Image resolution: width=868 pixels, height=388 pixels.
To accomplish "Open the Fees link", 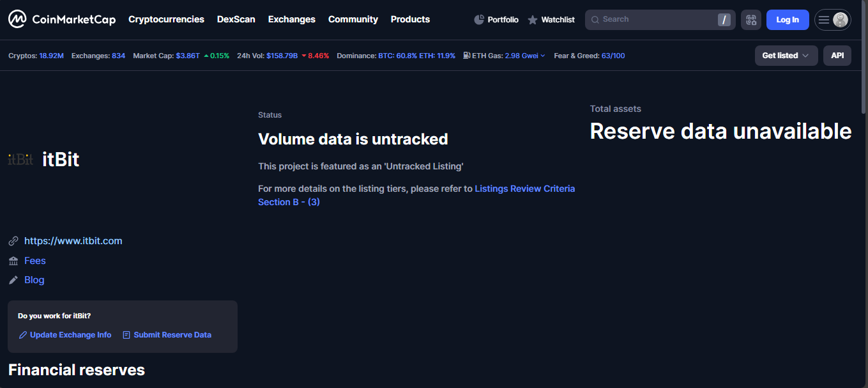I will point(35,261).
